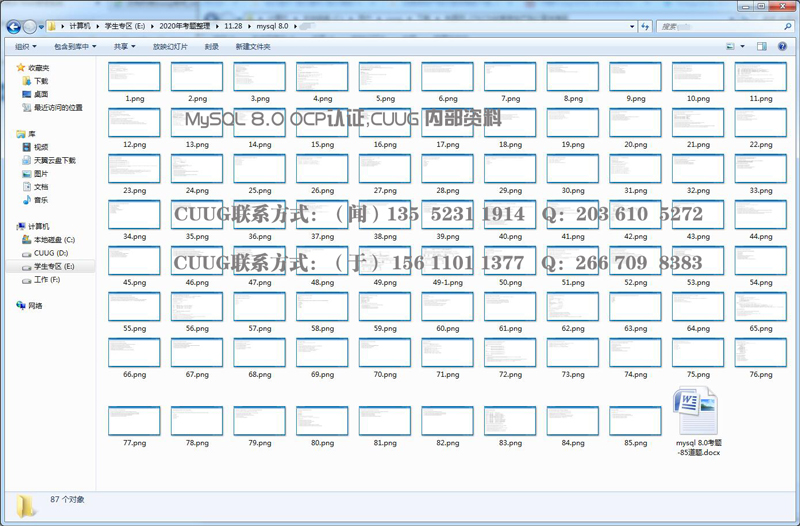This screenshot has width=800, height=526.
Task: Start 放映幻灯片 slideshow
Action: [x=170, y=46]
